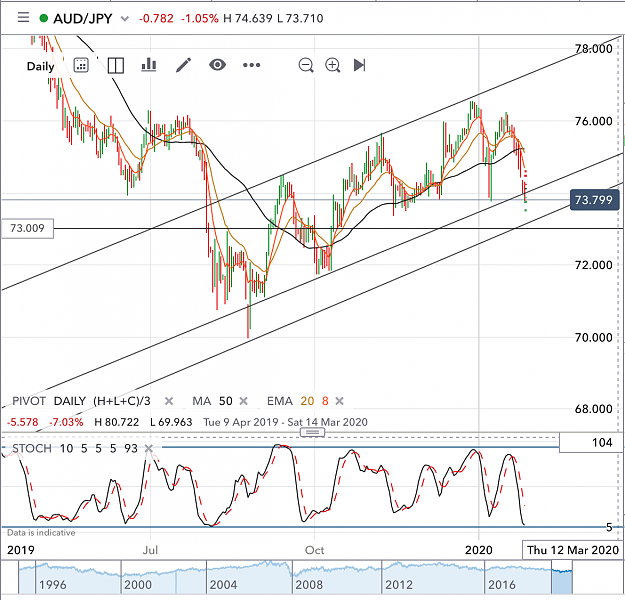
Task: Click the Oct time axis label
Action: coord(314,550)
